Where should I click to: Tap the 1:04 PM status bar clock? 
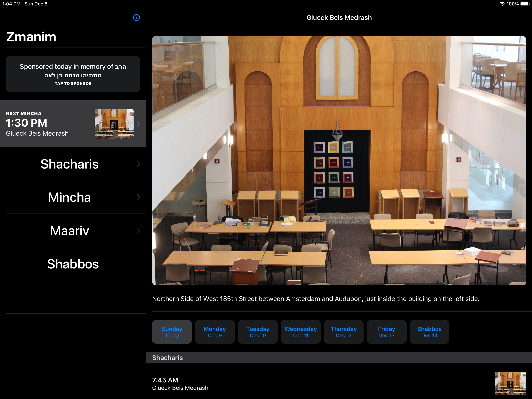click(11, 4)
